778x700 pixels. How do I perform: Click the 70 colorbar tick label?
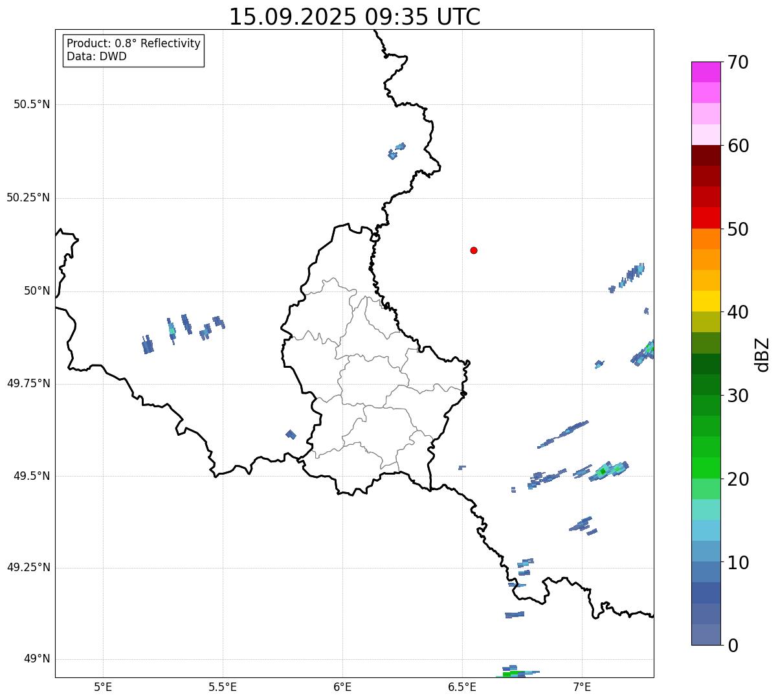pyautogui.click(x=738, y=62)
